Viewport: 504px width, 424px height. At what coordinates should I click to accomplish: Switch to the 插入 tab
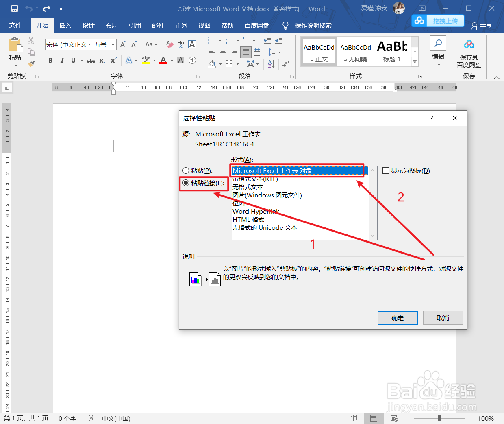(65, 25)
